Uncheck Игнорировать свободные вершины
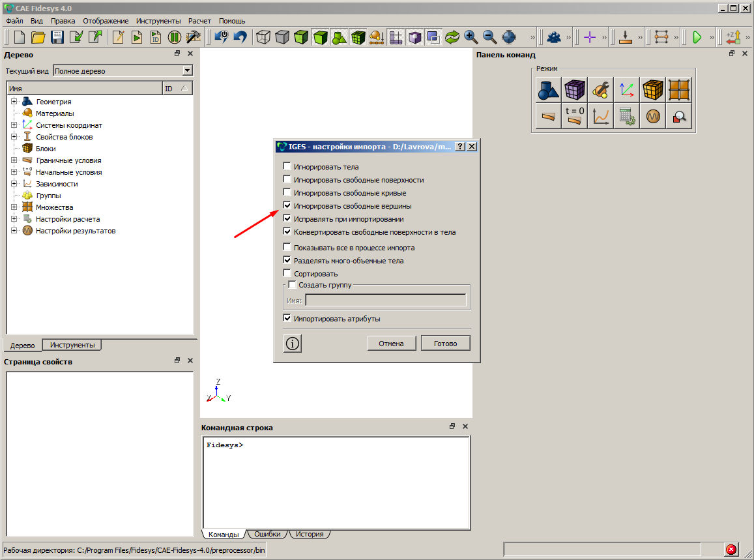754x560 pixels. point(287,205)
